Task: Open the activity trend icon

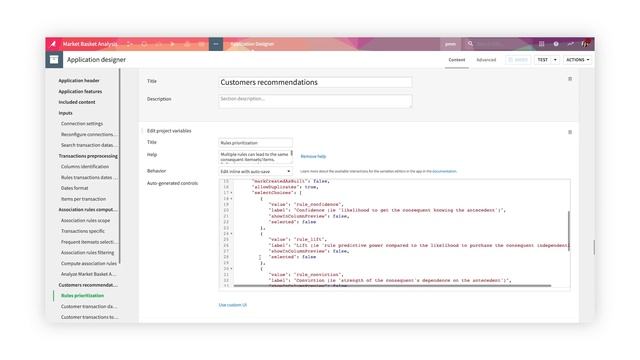Action: (x=570, y=44)
